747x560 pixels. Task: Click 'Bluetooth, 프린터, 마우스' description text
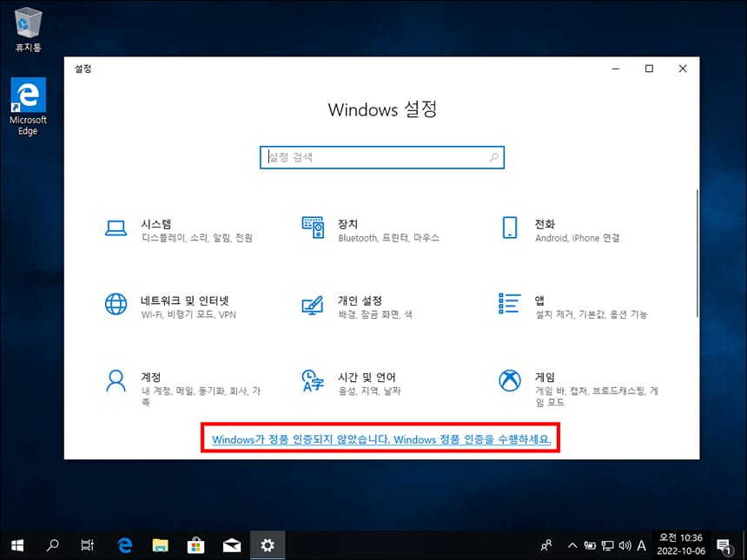[389, 238]
